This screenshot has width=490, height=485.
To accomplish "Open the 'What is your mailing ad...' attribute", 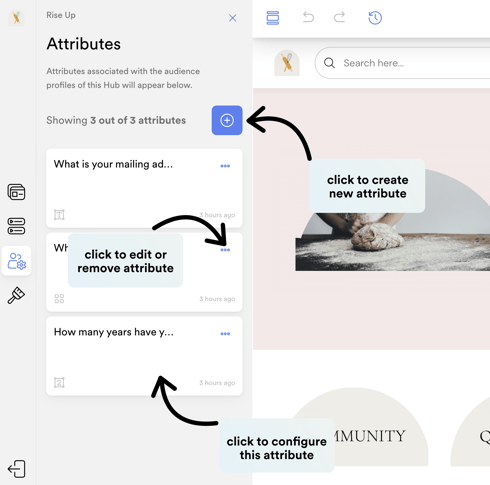I will coord(144,188).
